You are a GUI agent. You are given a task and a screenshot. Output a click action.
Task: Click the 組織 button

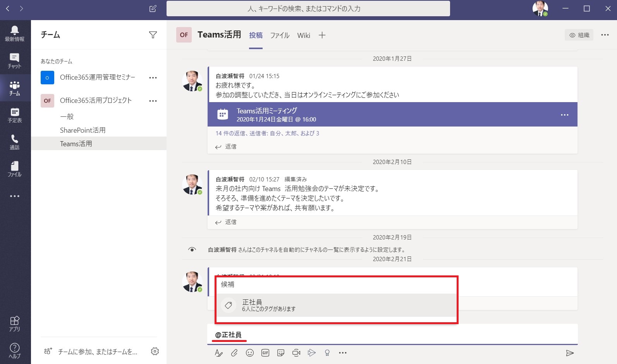[x=579, y=35]
